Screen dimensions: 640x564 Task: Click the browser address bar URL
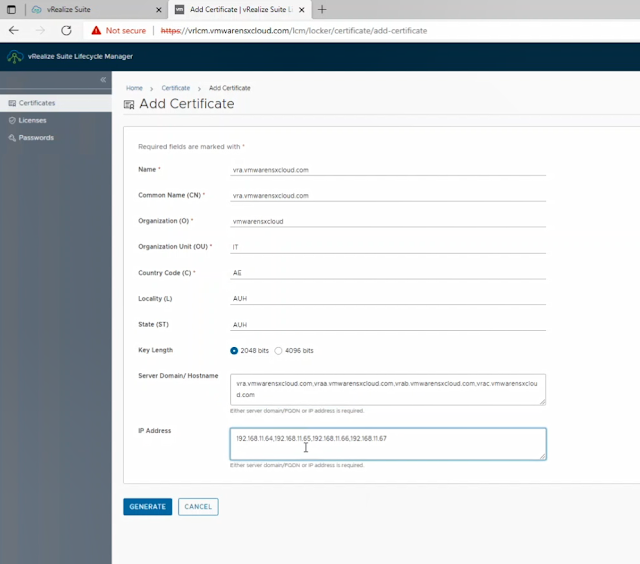tap(300, 30)
